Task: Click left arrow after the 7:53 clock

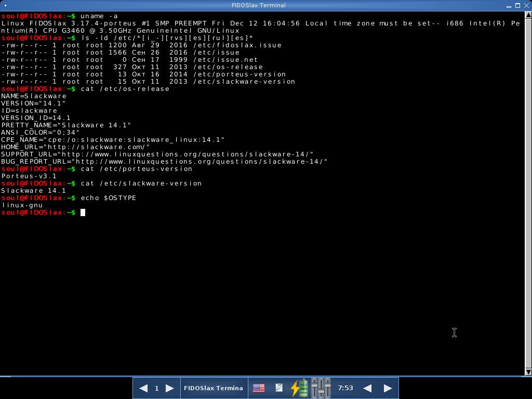Action: pyautogui.click(x=367, y=388)
